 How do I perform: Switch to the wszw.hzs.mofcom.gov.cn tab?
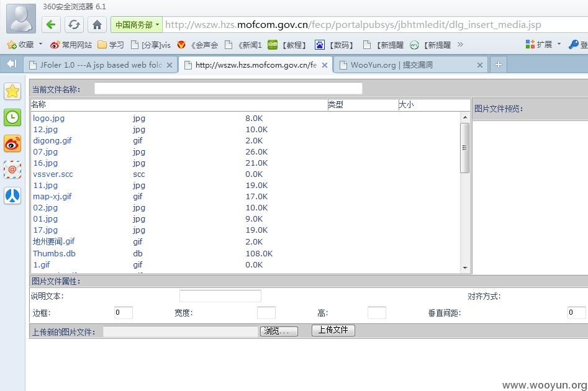click(255, 65)
